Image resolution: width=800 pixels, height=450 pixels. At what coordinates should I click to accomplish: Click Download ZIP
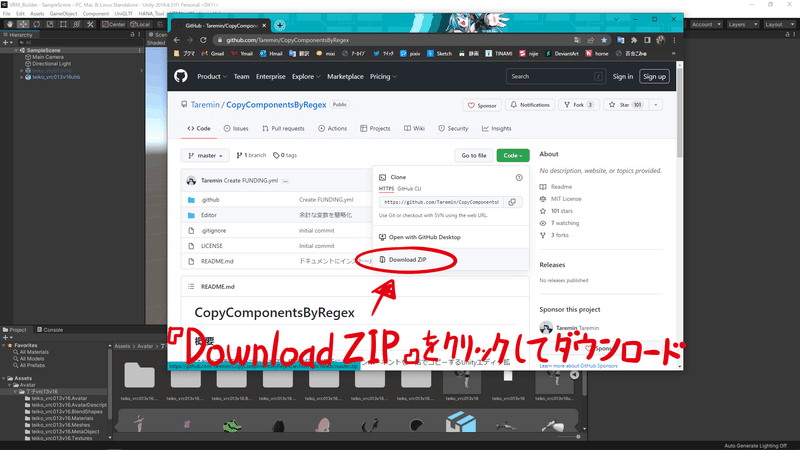407,260
